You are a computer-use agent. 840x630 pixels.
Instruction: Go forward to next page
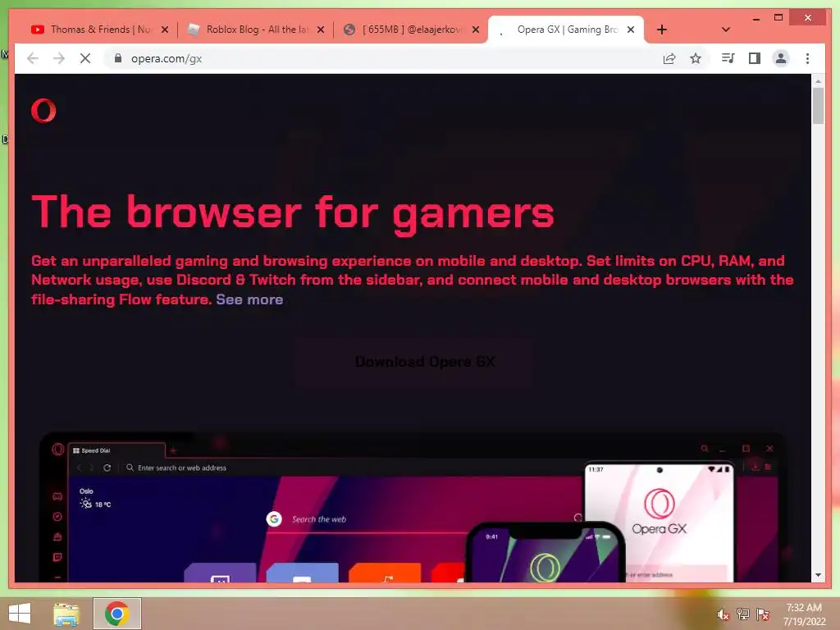pos(59,58)
